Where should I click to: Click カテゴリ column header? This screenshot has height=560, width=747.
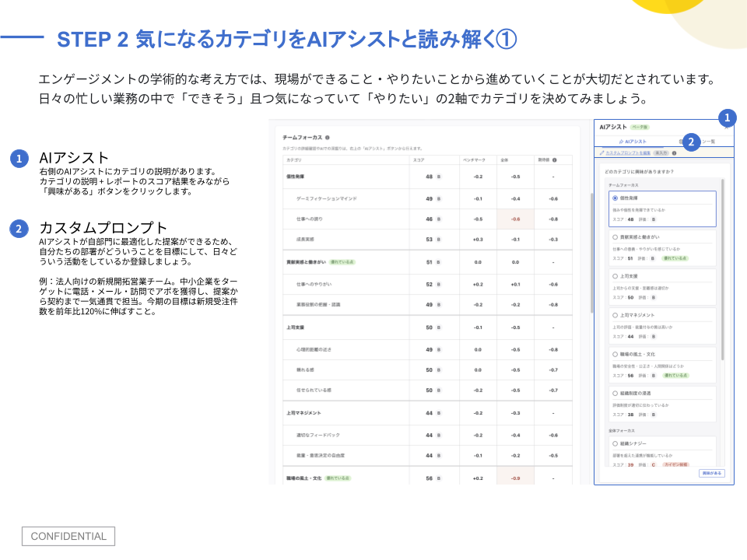pos(293,160)
